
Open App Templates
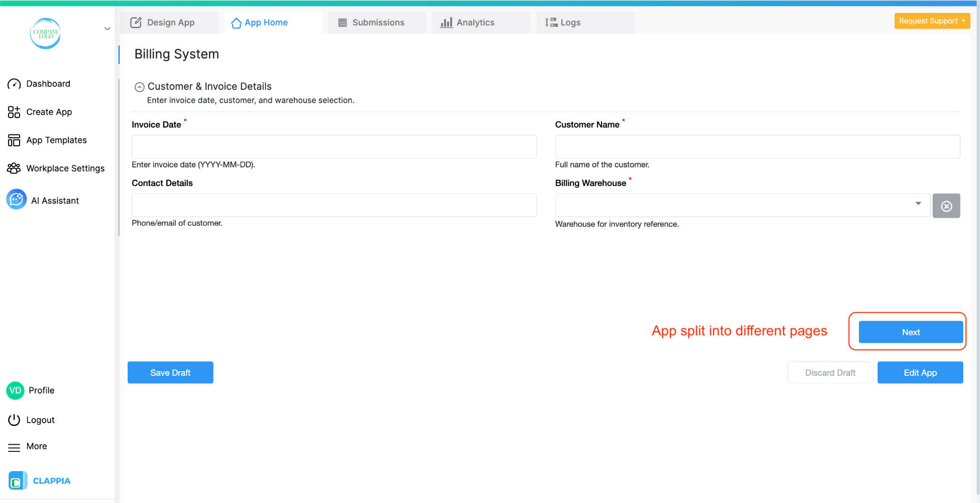tap(56, 140)
